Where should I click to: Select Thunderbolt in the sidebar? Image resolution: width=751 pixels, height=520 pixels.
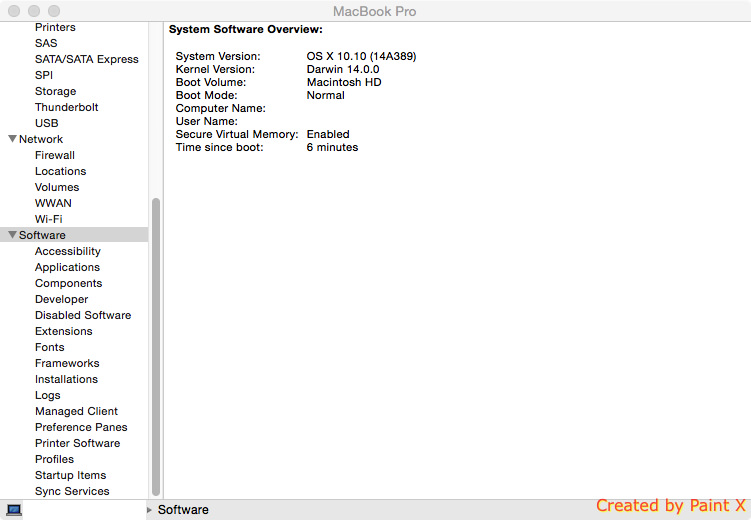pos(67,107)
